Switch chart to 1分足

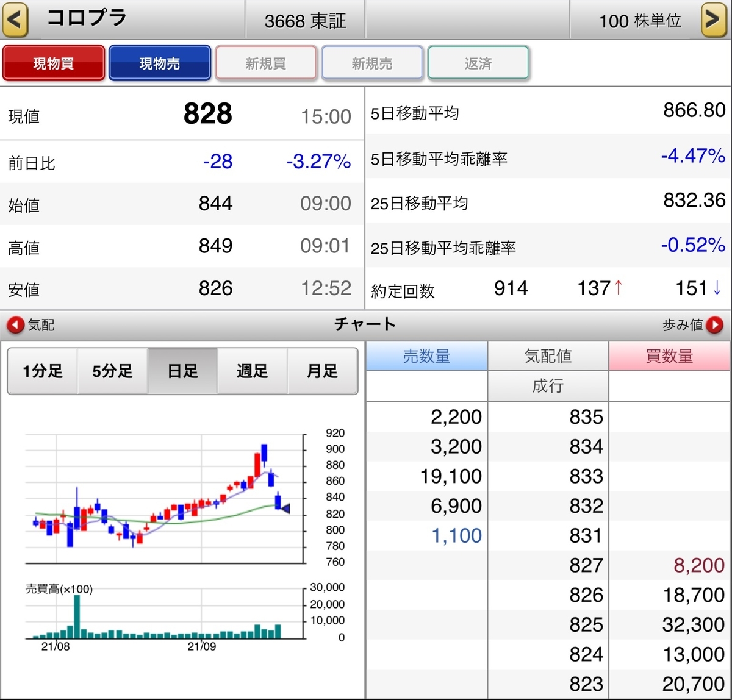pyautogui.click(x=43, y=371)
